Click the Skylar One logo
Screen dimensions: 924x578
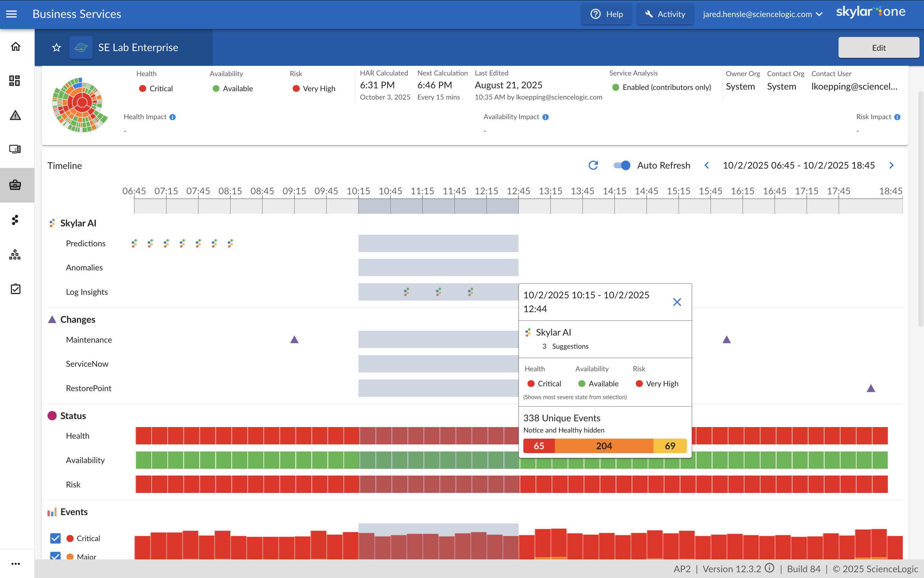pos(871,12)
